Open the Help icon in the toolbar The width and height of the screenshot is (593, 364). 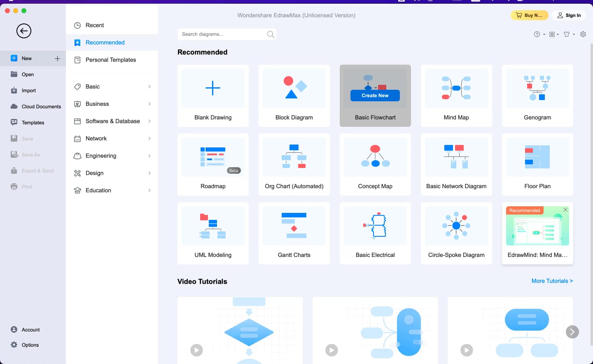[x=537, y=34]
